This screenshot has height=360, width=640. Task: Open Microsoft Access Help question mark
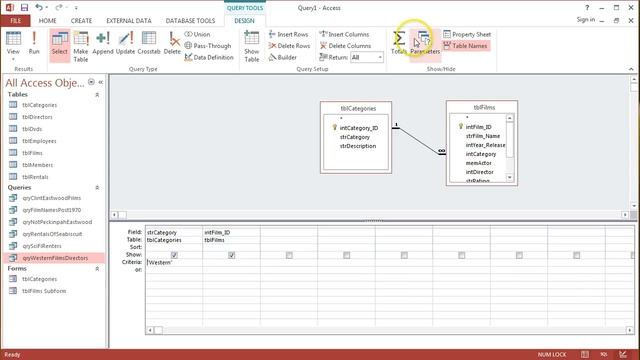(x=587, y=7)
